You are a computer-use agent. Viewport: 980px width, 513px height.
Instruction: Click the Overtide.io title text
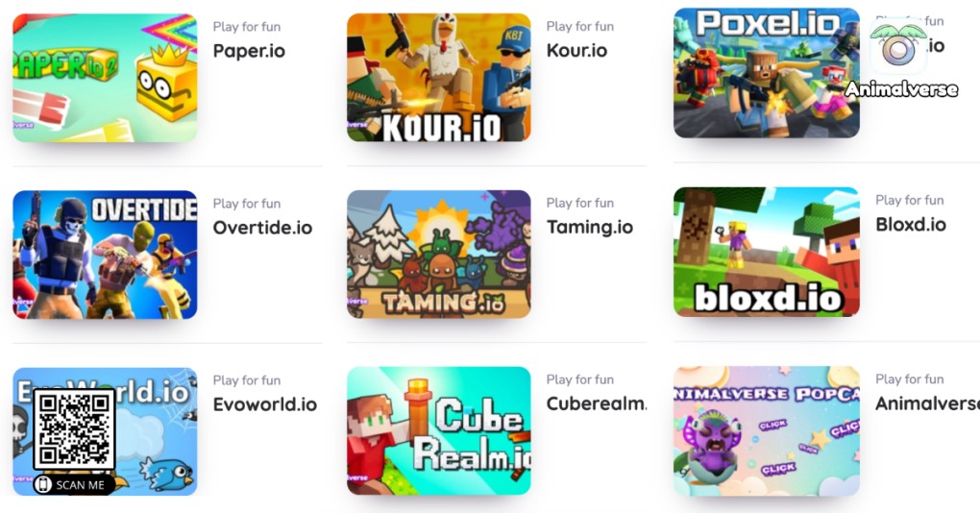coord(262,228)
